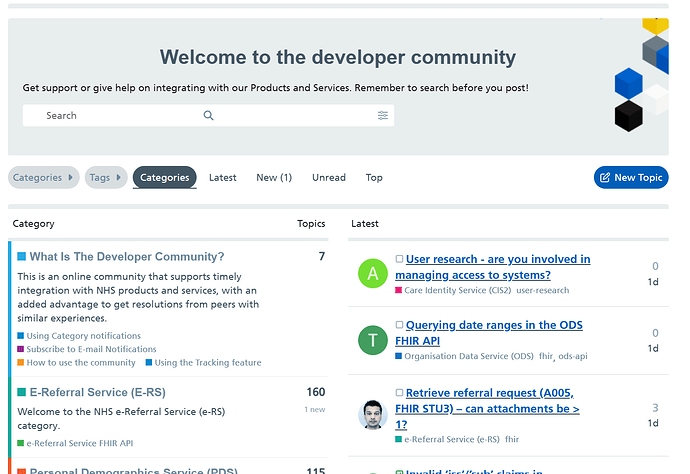Viewport: 690px width, 474px height.
Task: Click checkbox icon before Retrieve referral request
Action: click(x=400, y=394)
